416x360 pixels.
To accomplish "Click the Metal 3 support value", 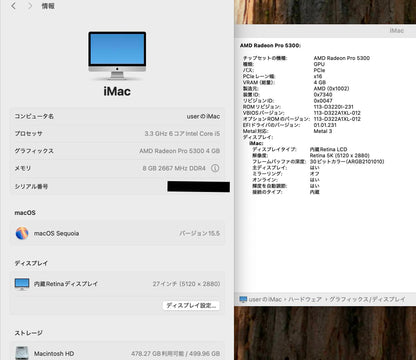I will tap(323, 131).
